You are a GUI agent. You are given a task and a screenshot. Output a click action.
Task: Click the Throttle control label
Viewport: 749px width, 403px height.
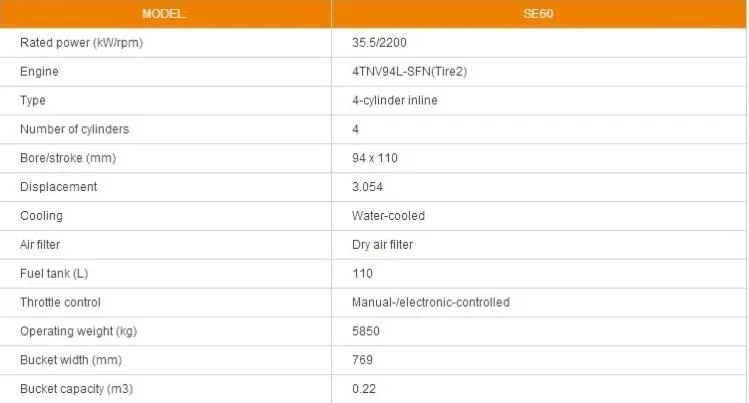coord(60,302)
